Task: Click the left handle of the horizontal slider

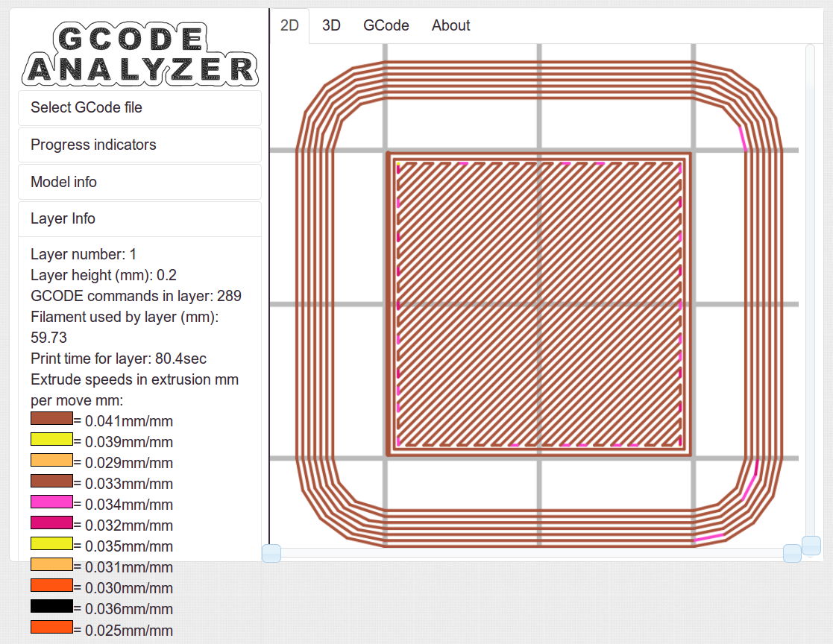Action: (271, 553)
